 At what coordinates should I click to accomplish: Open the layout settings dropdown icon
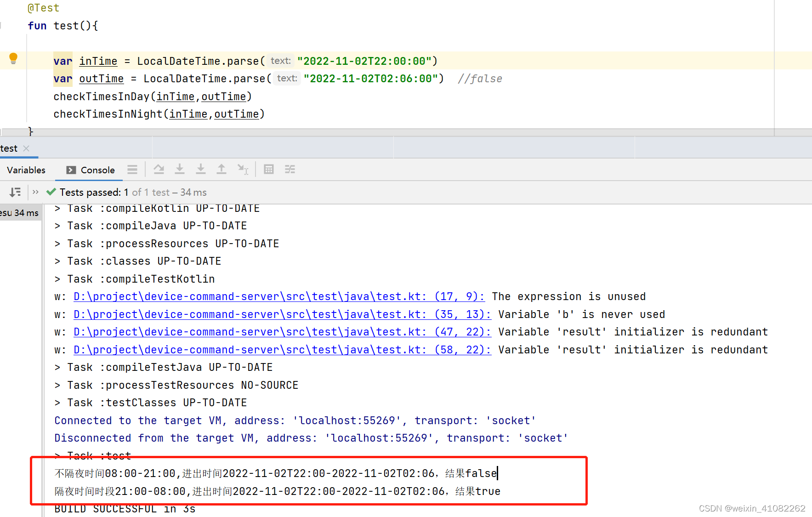point(290,169)
